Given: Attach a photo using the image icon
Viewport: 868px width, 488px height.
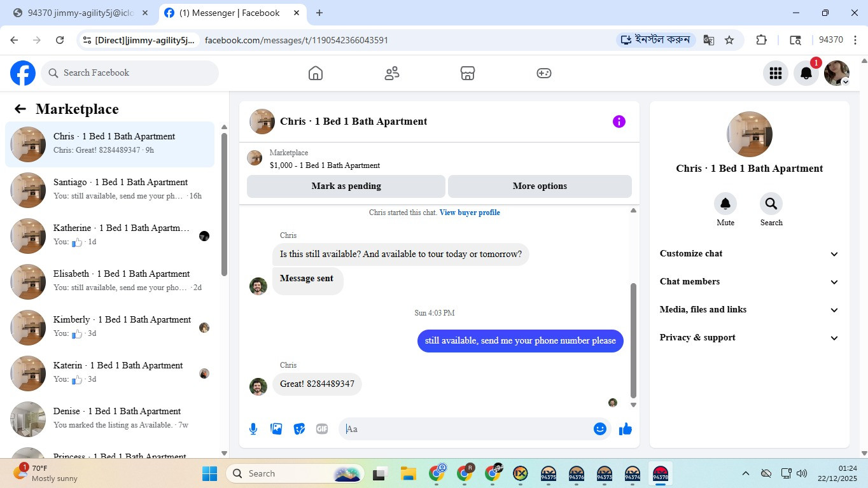Looking at the screenshot, I should tap(276, 429).
